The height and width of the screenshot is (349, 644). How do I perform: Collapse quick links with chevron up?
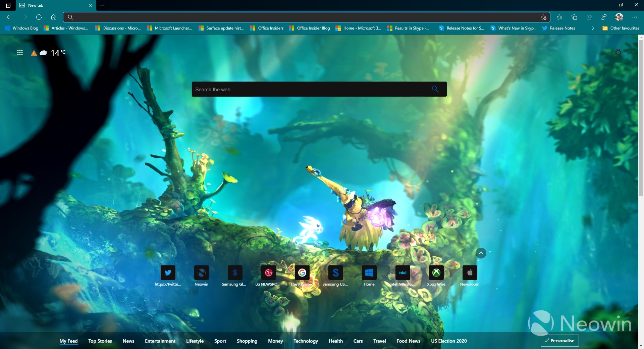(481, 253)
